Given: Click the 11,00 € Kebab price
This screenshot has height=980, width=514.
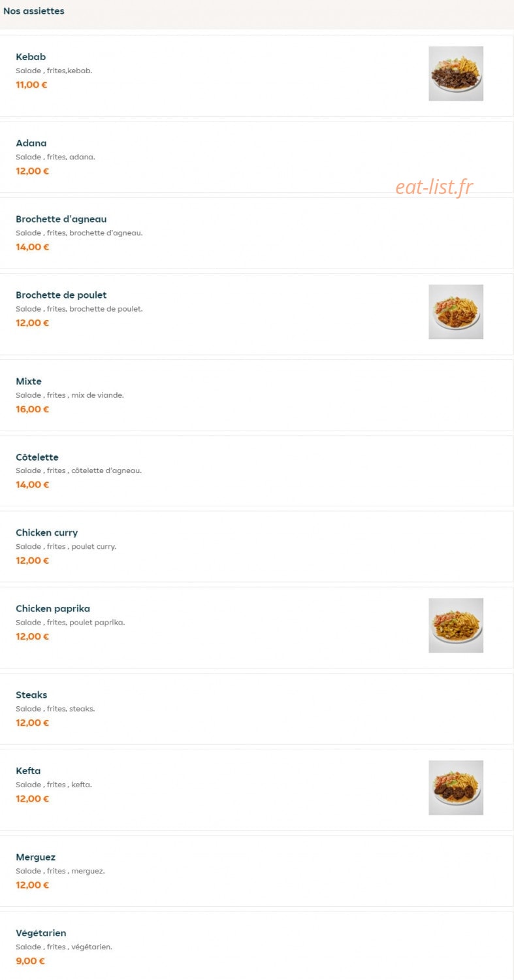Looking at the screenshot, I should 32,84.
